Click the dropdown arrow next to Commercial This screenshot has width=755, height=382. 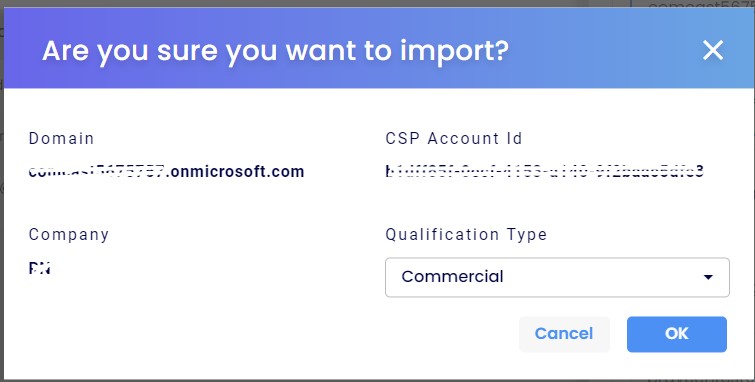(x=708, y=277)
